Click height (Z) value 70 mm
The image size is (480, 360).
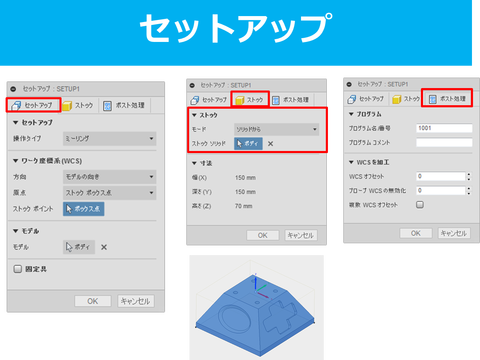click(x=243, y=206)
